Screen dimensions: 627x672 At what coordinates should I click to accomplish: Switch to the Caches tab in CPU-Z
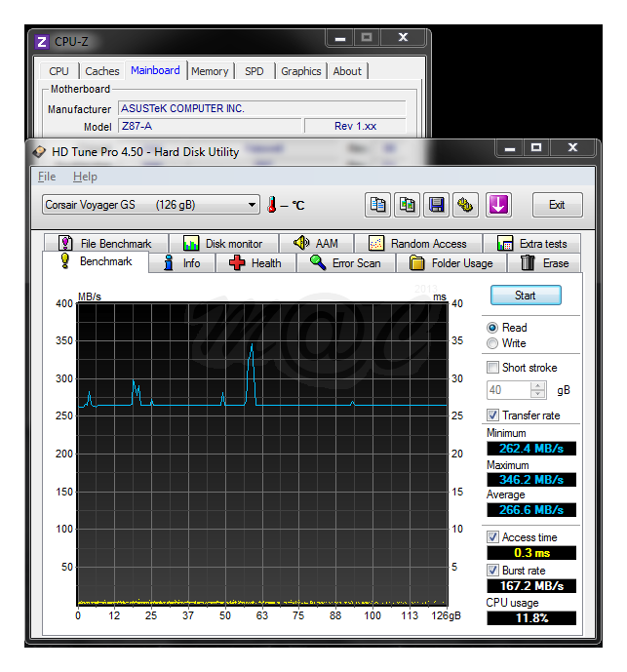coord(102,71)
